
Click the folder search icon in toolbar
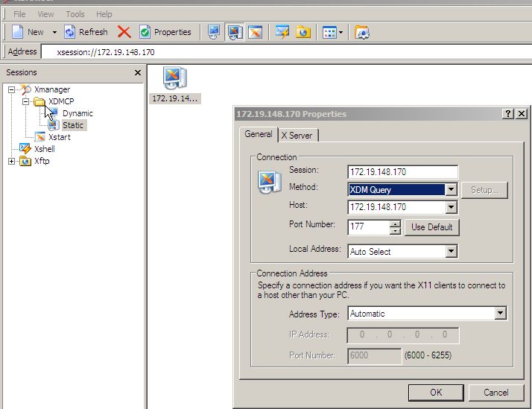tap(361, 33)
